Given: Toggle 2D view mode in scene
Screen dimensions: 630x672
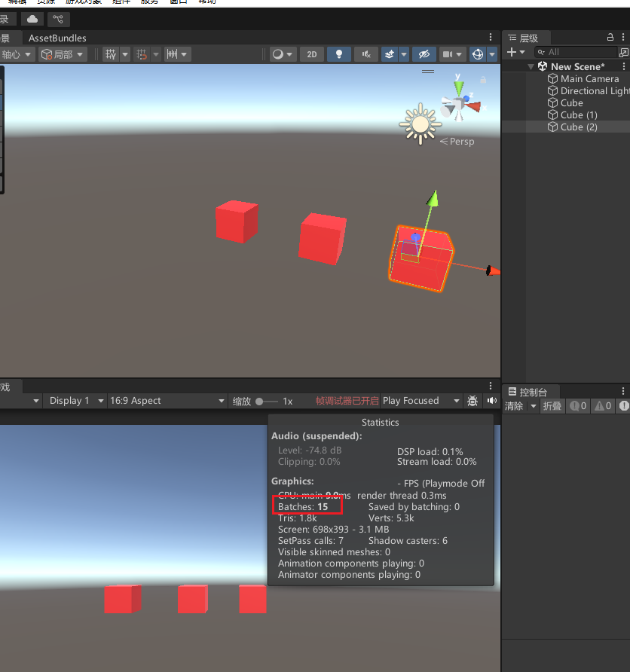Looking at the screenshot, I should coord(311,54).
